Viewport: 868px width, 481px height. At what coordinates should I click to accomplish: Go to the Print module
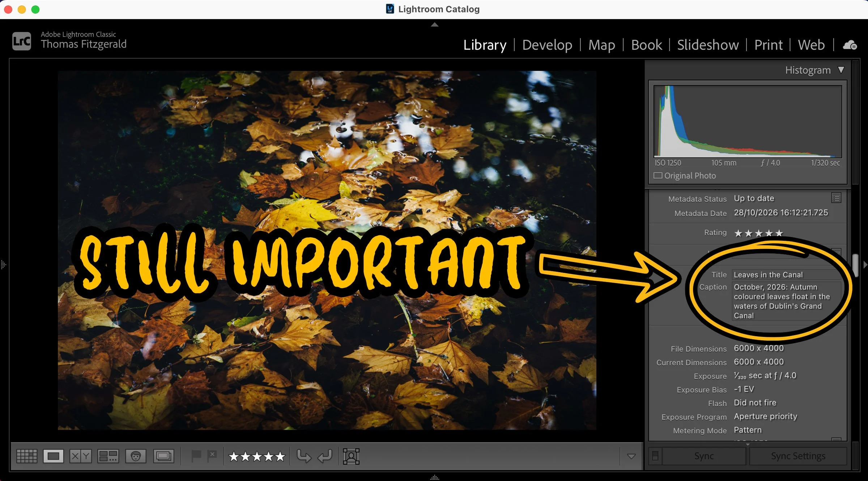point(768,45)
